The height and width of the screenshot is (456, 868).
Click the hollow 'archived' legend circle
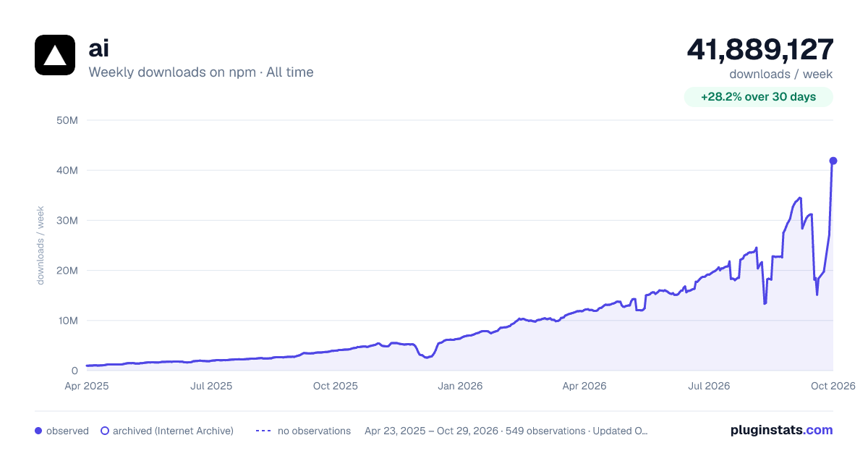coord(105,431)
